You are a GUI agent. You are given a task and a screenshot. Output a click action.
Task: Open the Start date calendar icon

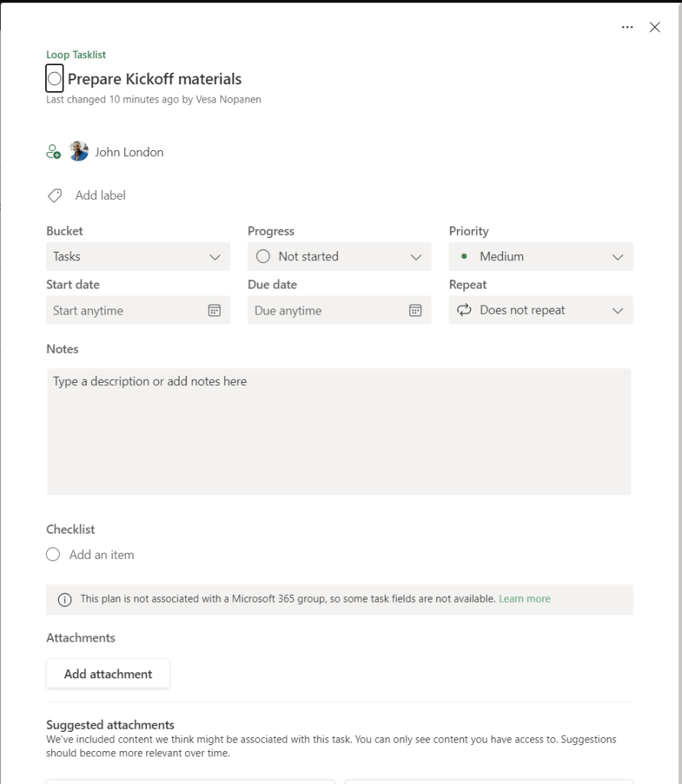[214, 310]
